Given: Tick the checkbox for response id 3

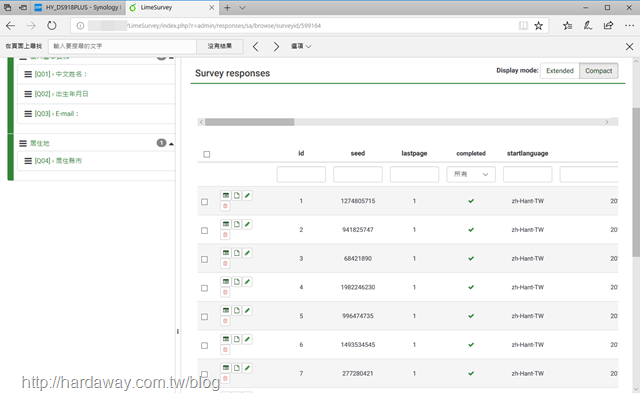Looking at the screenshot, I should point(204,260).
